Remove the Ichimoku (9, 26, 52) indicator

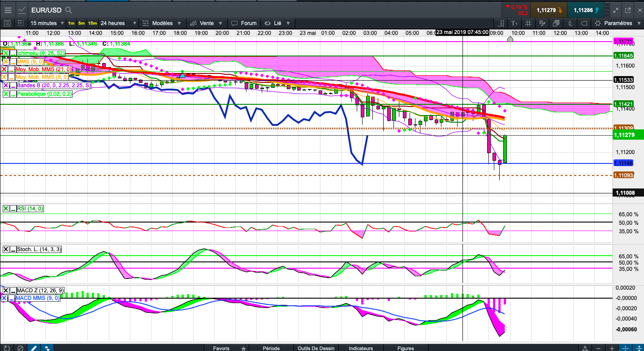[5, 53]
